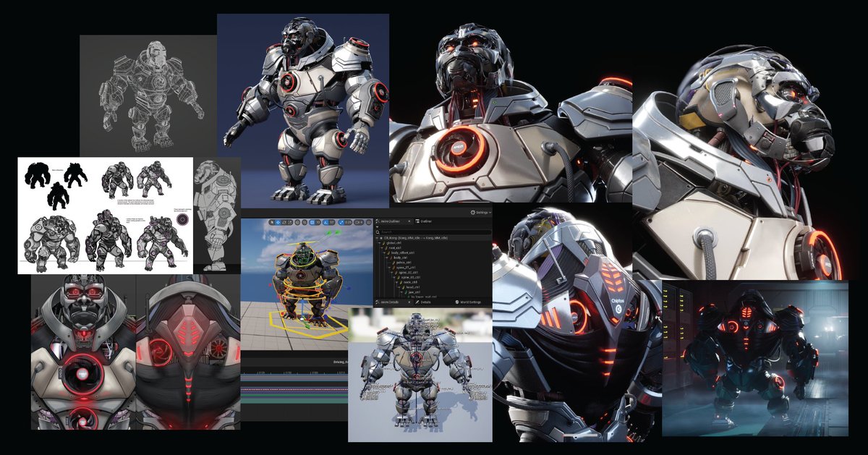Open the Details tab
868x455 pixels.
point(423,302)
